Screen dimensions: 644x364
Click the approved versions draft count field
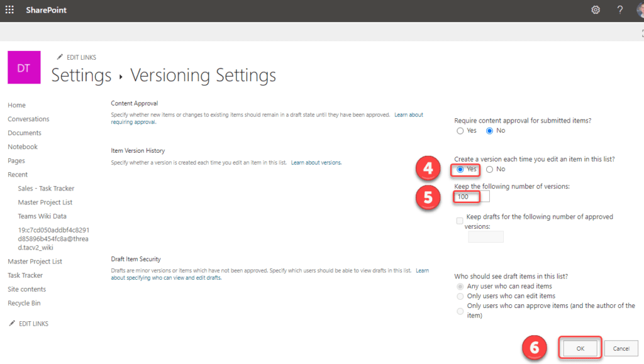(486, 237)
